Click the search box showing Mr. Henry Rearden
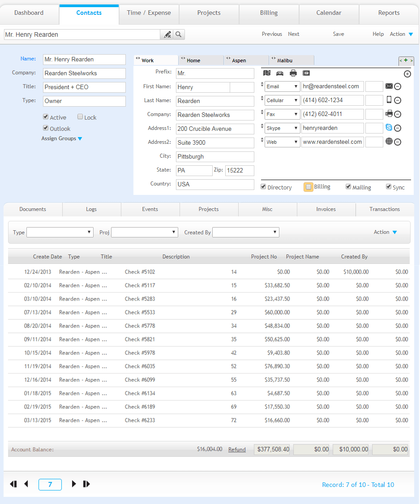The image size is (420, 504). (x=82, y=34)
